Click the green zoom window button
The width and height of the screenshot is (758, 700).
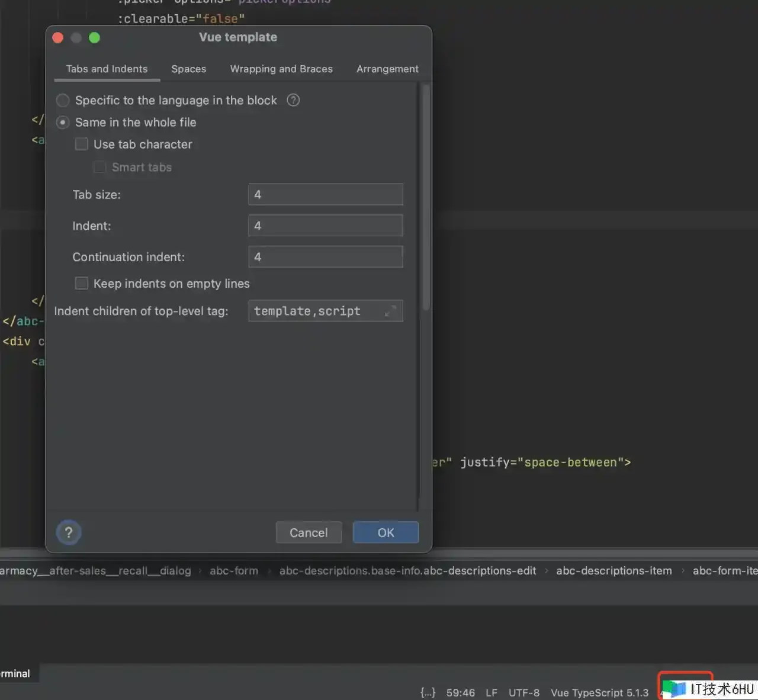[95, 38]
